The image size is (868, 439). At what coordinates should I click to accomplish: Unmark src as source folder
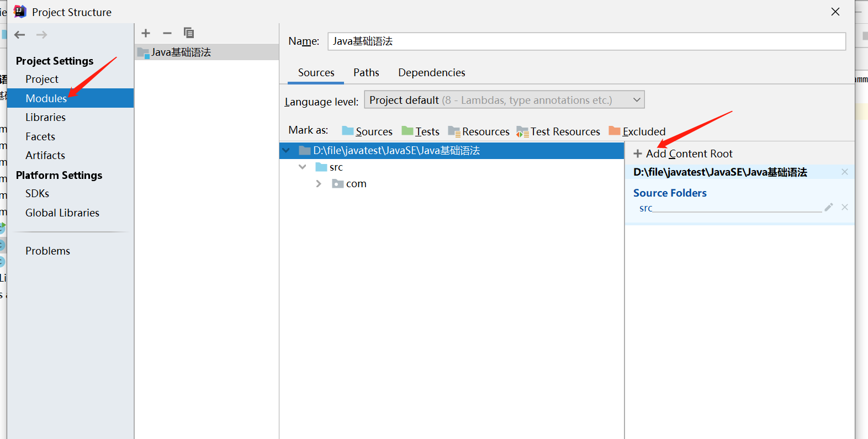[845, 207]
